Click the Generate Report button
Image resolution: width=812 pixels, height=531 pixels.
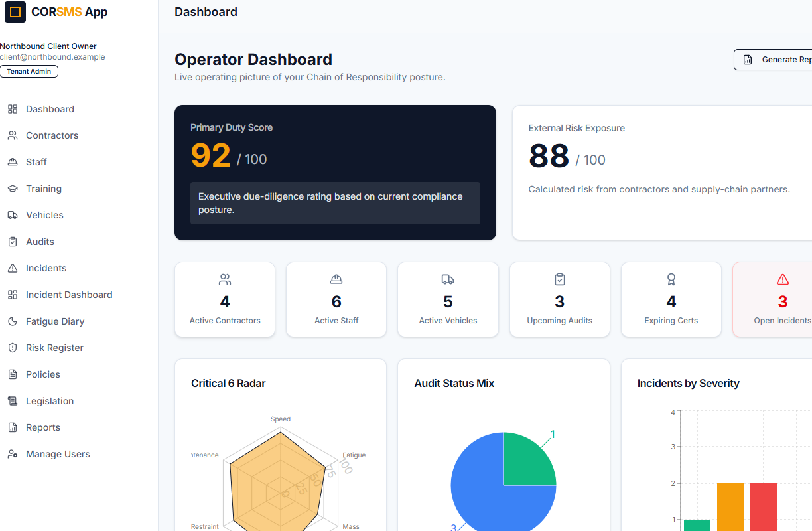tap(773, 60)
